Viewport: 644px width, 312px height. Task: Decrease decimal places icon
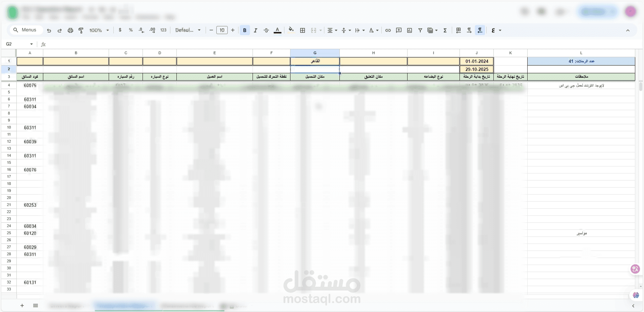click(x=142, y=30)
